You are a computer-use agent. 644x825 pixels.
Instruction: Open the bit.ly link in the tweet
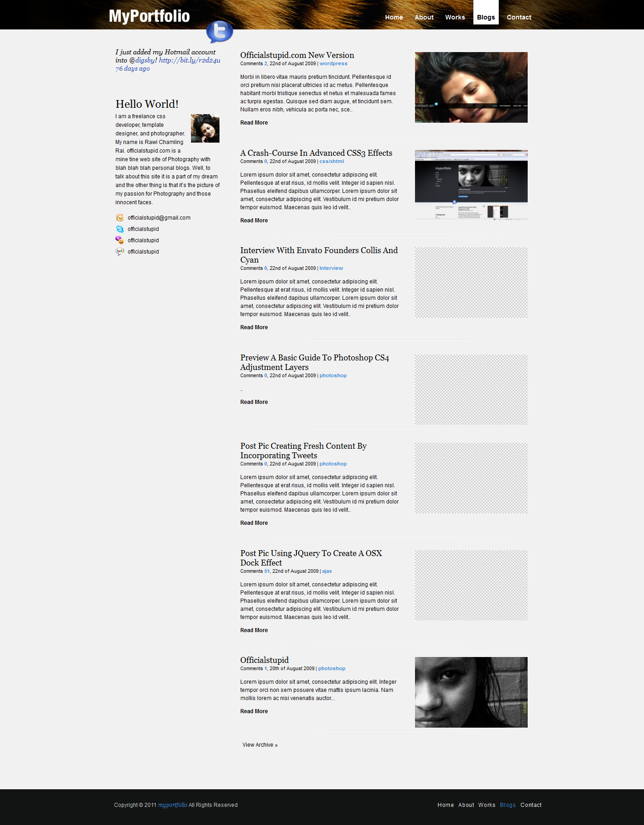[x=190, y=60]
